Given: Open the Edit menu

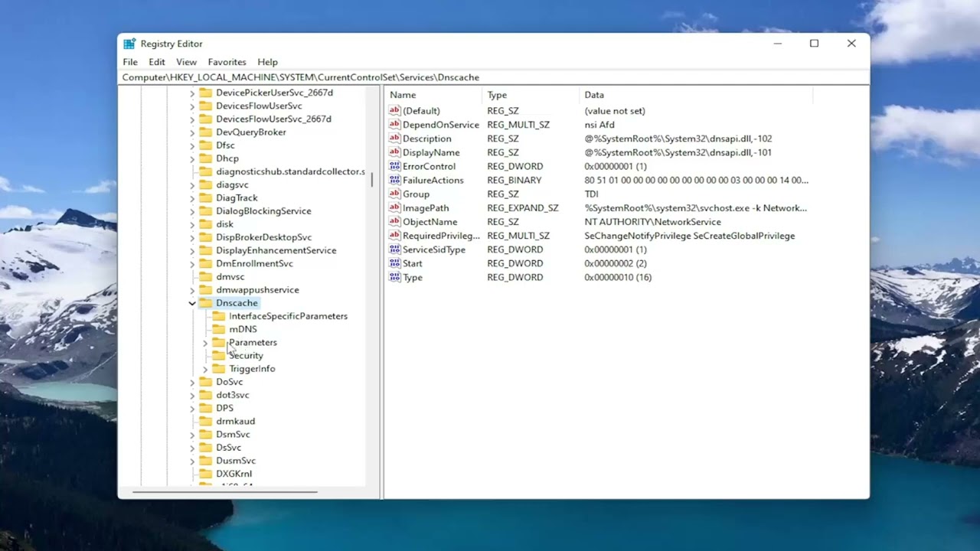Looking at the screenshot, I should click(157, 62).
